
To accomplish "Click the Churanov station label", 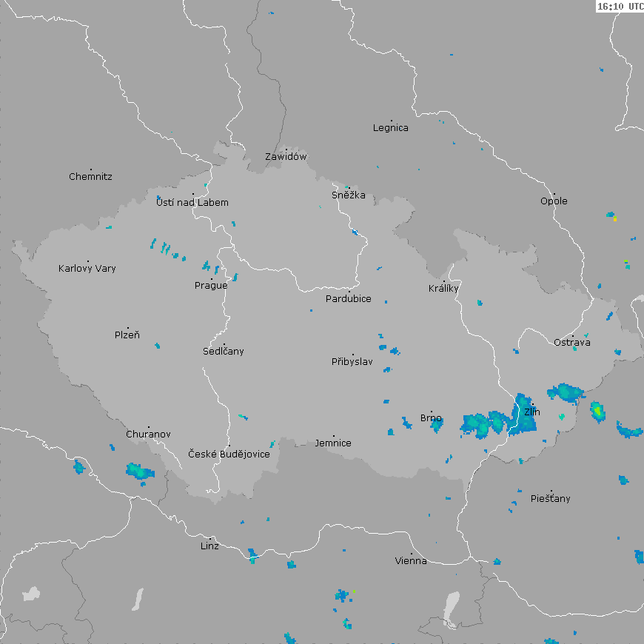I will pyautogui.click(x=148, y=435).
